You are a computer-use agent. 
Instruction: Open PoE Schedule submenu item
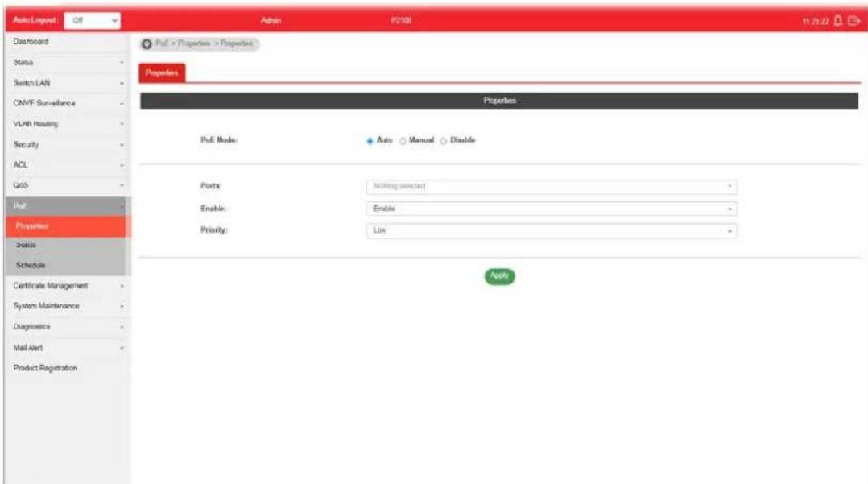click(x=68, y=265)
